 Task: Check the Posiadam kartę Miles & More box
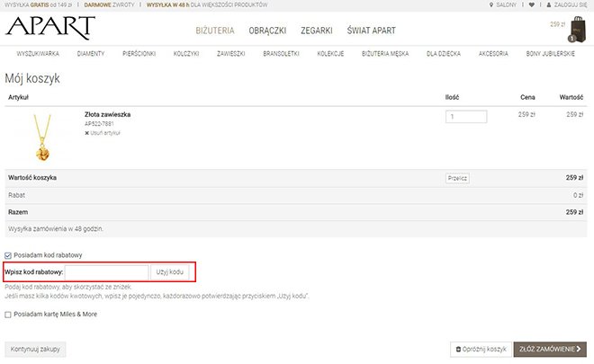(8, 315)
